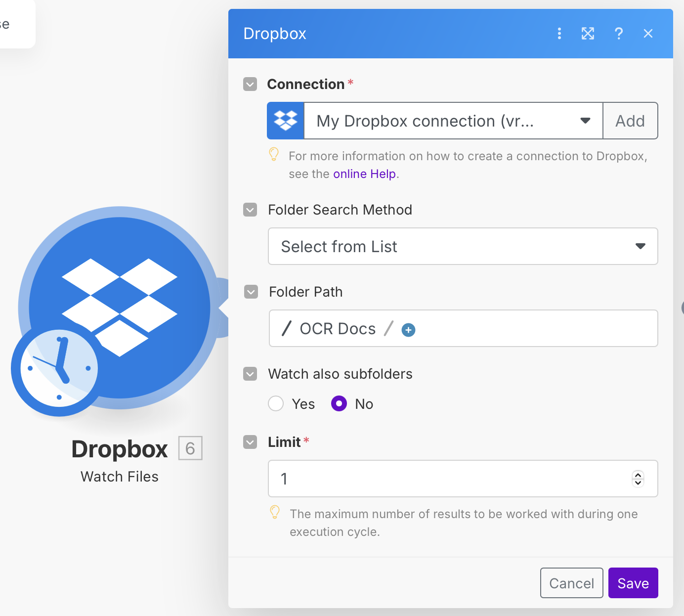Click the Cancel button

click(x=571, y=583)
